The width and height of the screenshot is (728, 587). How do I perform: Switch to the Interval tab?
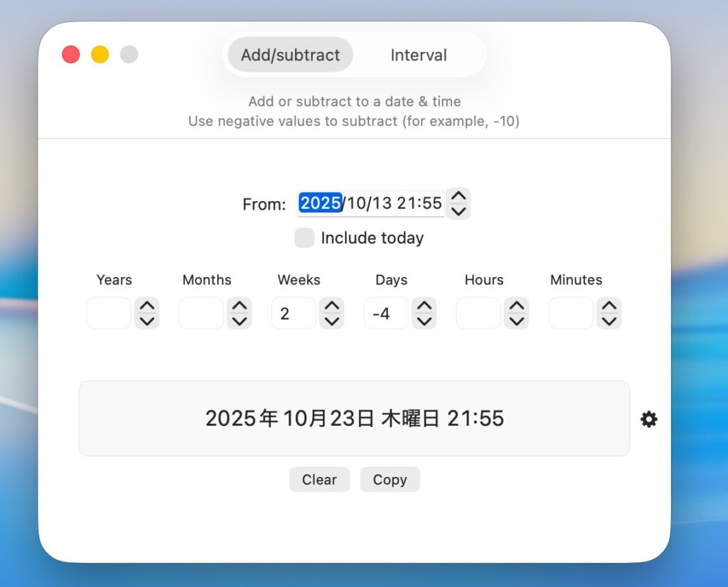coord(418,55)
